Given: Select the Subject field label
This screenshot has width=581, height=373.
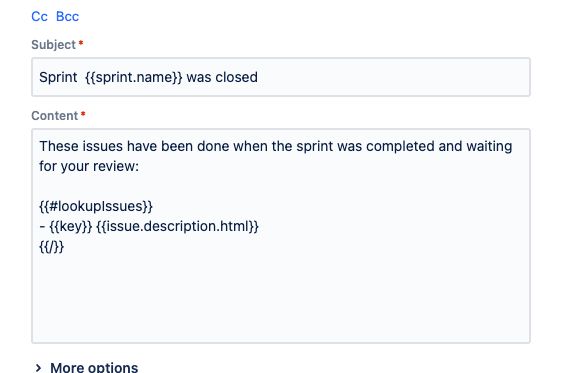Looking at the screenshot, I should [53, 45].
